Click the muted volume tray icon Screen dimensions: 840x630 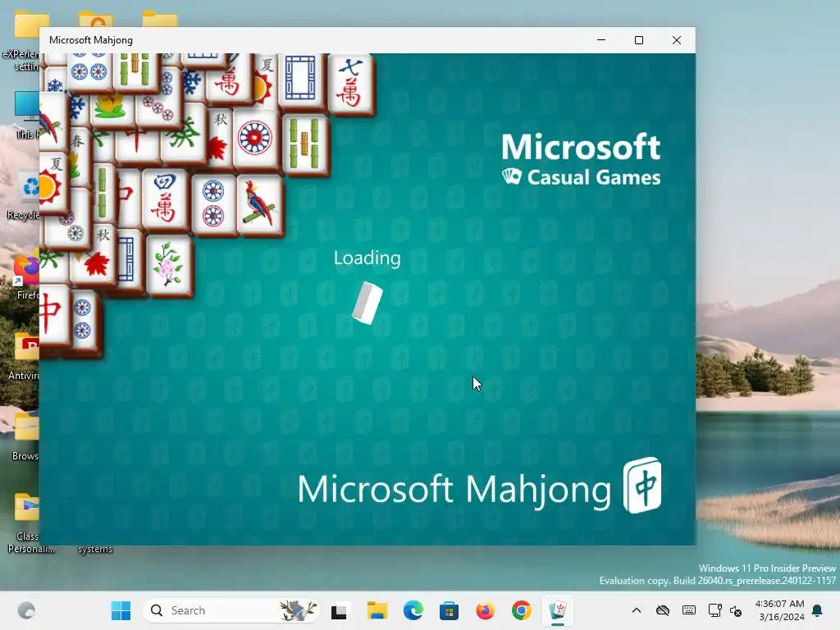pyautogui.click(x=736, y=611)
